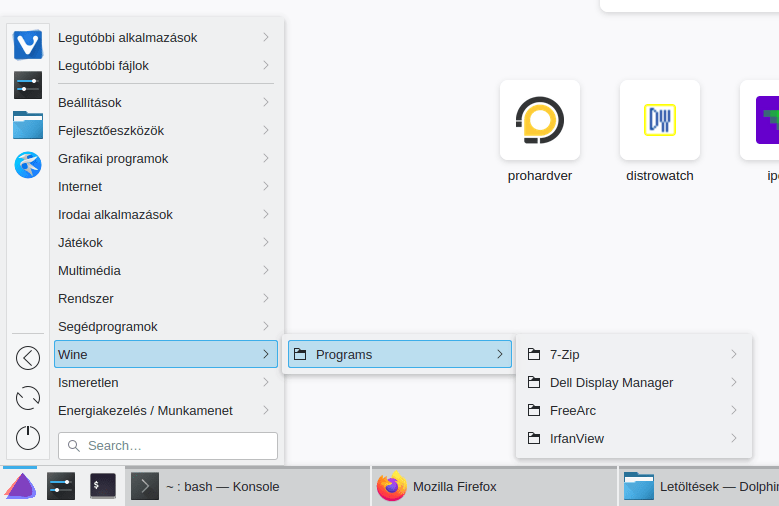Click folder icon next to 7-Zip
Screen dimensions: 779x506
point(534,354)
